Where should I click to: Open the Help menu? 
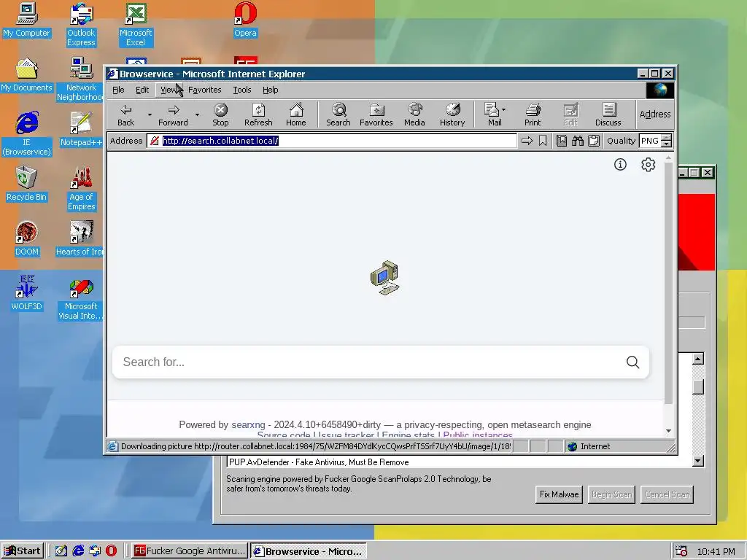coord(270,90)
